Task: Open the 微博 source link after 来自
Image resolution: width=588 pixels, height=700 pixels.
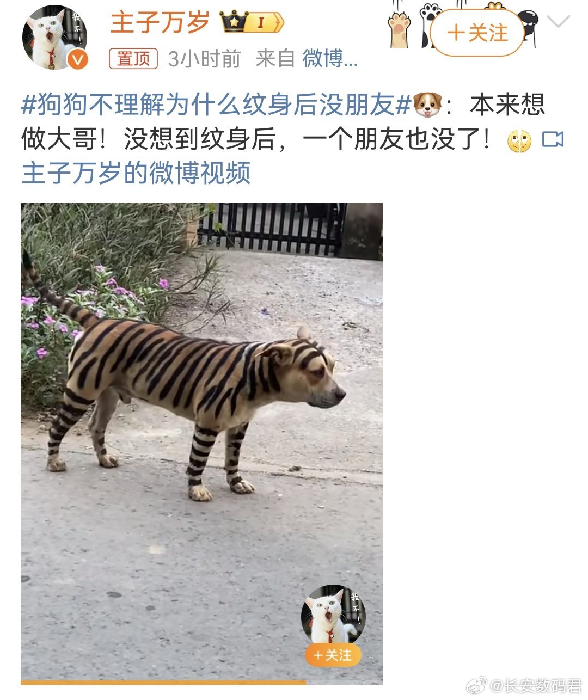Action: pyautogui.click(x=330, y=59)
